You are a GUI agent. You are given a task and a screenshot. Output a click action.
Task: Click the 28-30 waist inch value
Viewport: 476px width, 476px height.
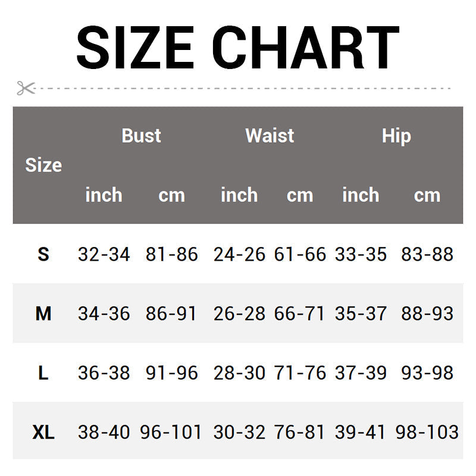coord(239,373)
